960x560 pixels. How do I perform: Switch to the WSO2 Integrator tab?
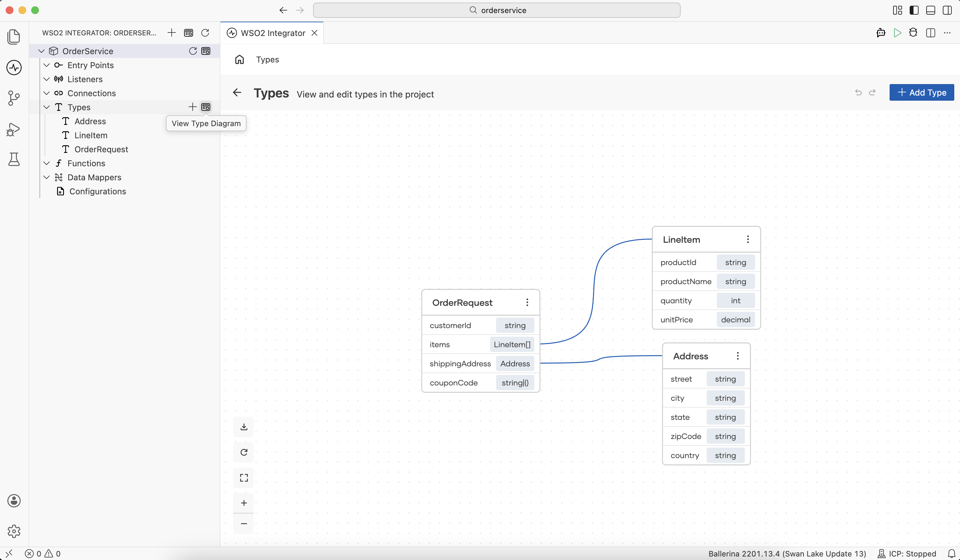272,33
